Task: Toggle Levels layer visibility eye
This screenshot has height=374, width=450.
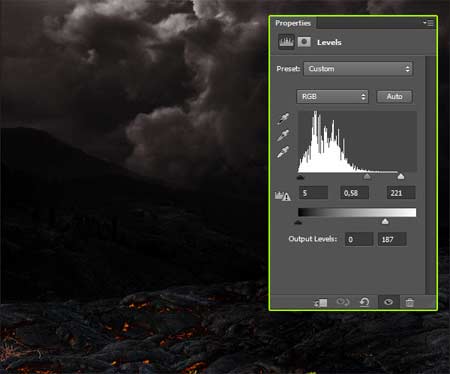Action: click(388, 302)
